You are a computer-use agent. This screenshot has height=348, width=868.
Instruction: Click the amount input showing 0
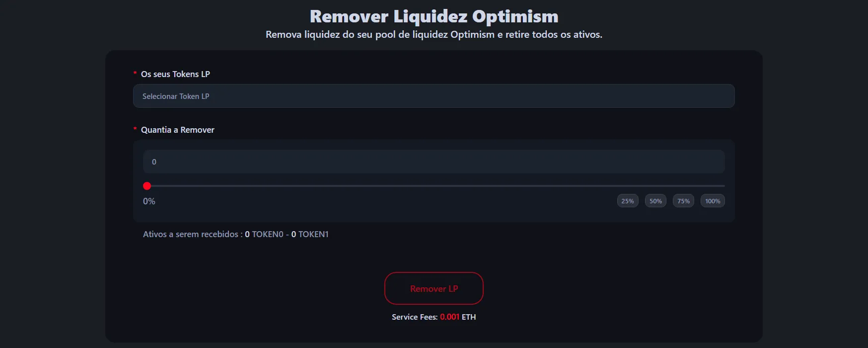coord(434,162)
